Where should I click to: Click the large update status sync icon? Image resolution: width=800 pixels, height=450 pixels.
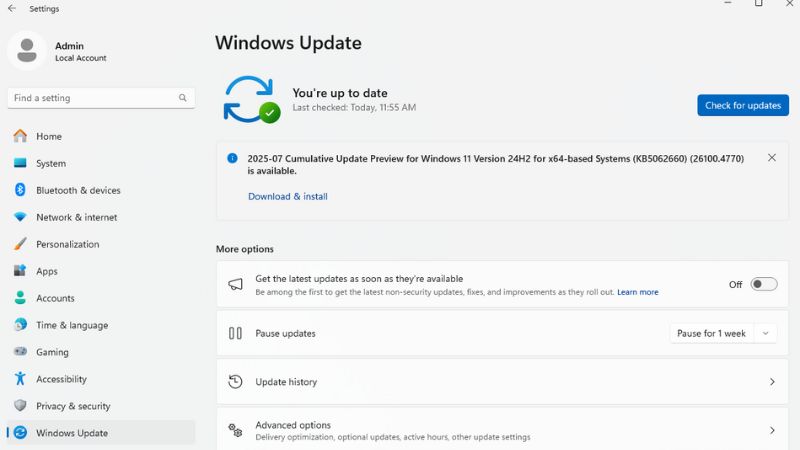tap(252, 99)
